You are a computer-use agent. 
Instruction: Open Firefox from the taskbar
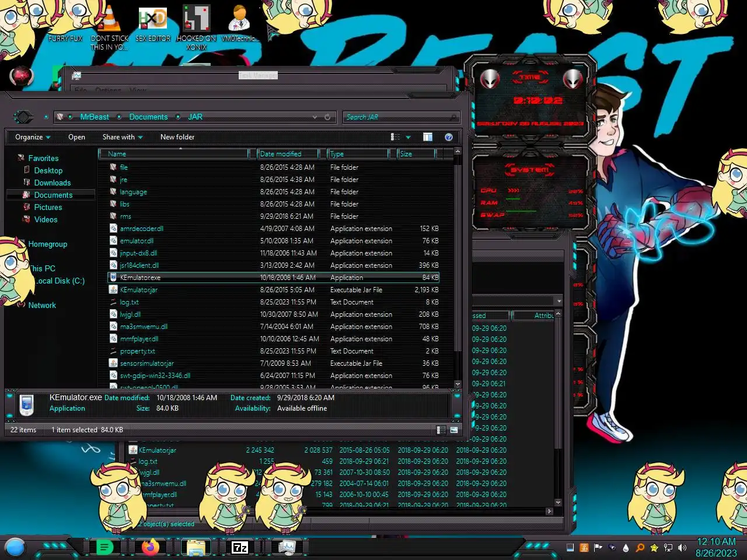coord(150,547)
